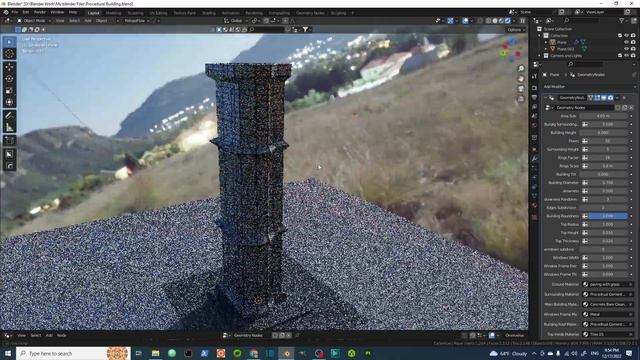Toggle camera view in the viewport
The width and height of the screenshot is (640, 360).
(x=521, y=89)
